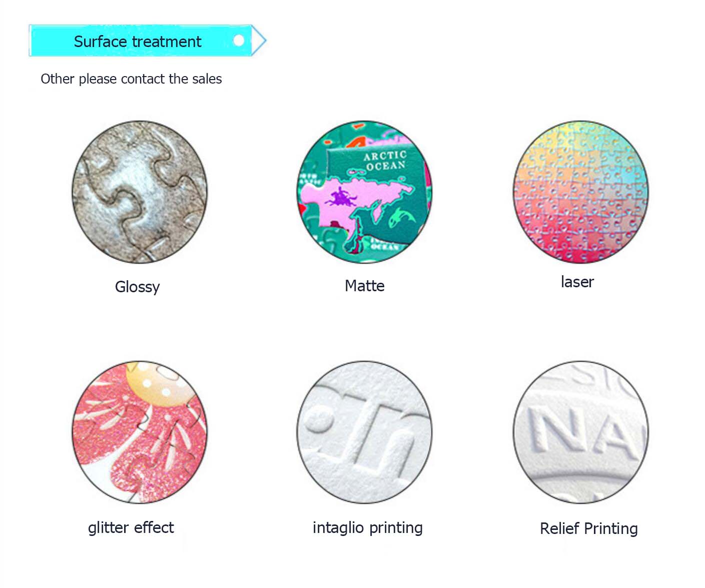705x588 pixels.
Task: Open the laser rainbow puzzle sample circle
Action: [580, 192]
